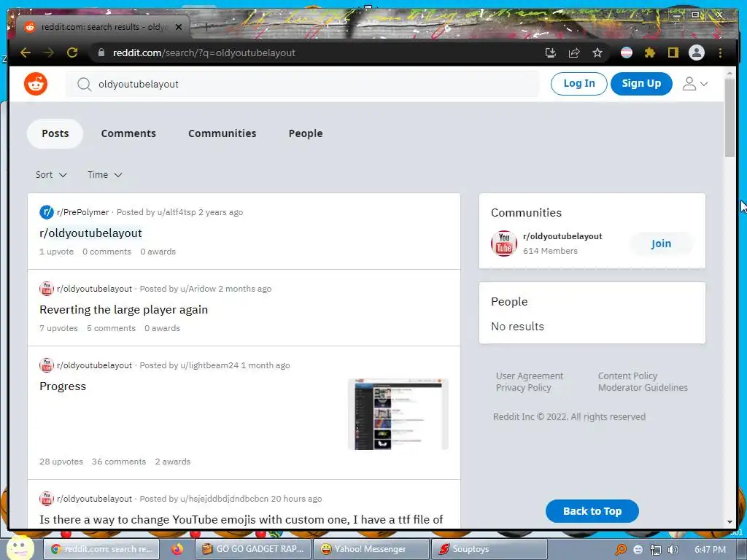The height and width of the screenshot is (560, 747).
Task: Switch to the Communities tab
Action: click(x=222, y=133)
